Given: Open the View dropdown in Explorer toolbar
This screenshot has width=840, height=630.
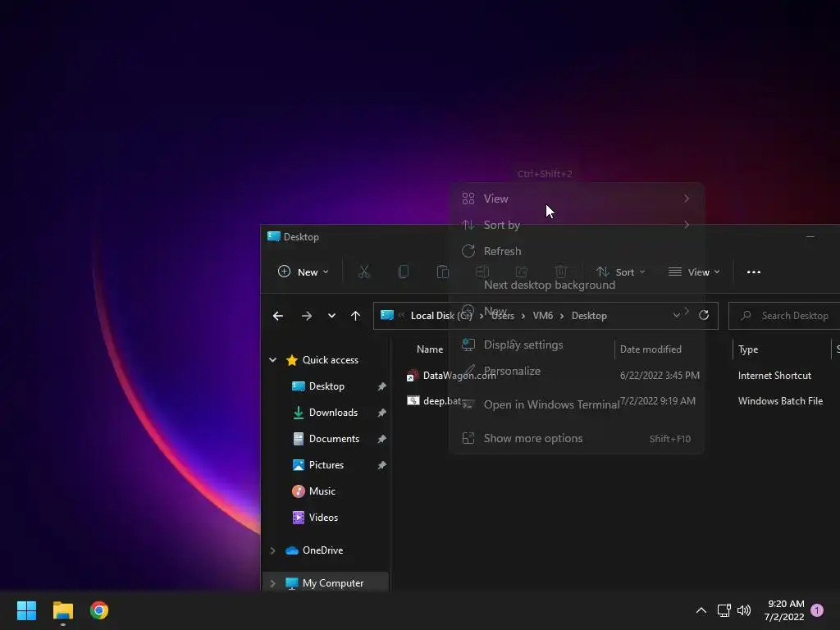Looking at the screenshot, I should [x=694, y=272].
